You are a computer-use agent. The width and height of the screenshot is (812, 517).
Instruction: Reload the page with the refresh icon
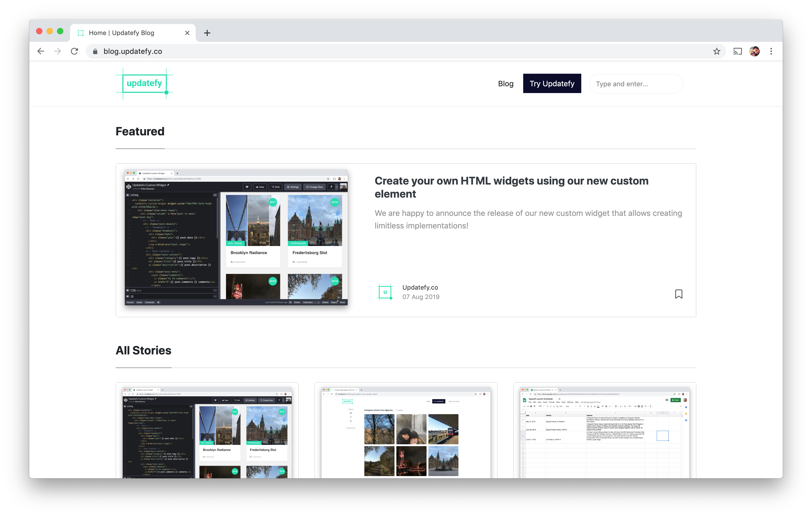(75, 51)
